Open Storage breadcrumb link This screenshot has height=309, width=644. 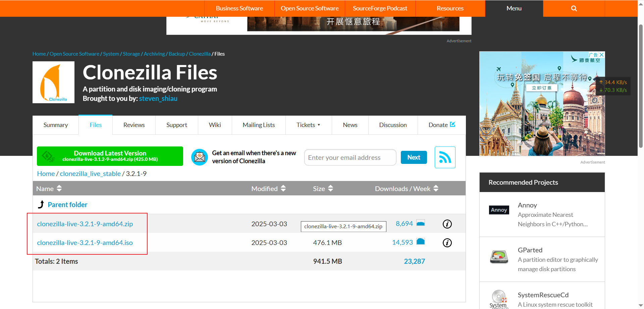pyautogui.click(x=131, y=54)
